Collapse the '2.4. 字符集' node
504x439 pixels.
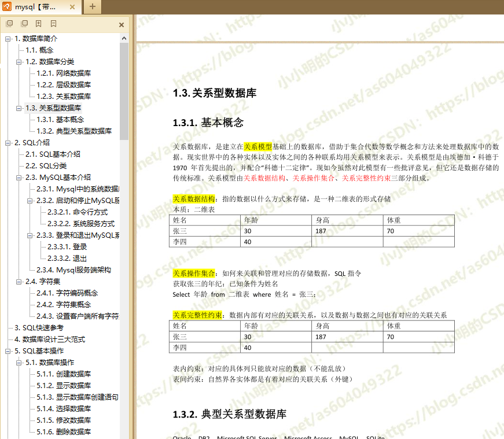point(19,282)
